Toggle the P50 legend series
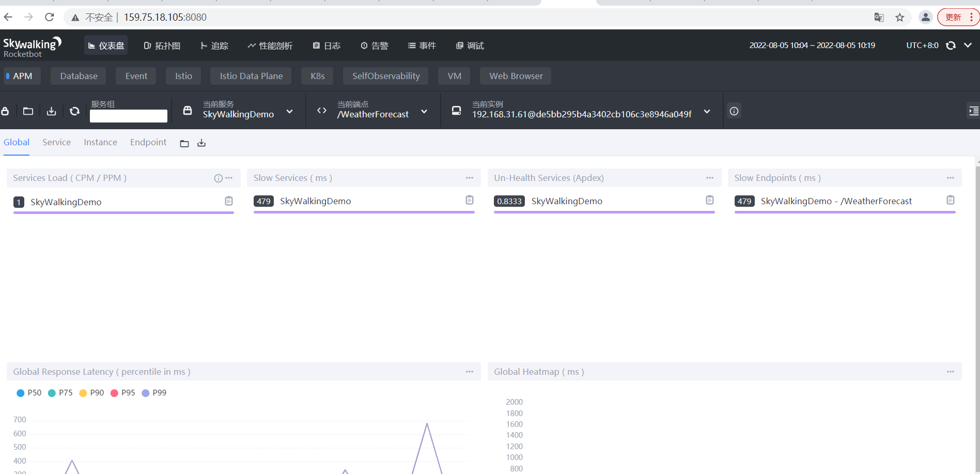Viewport: 980px width, 474px height. (29, 393)
